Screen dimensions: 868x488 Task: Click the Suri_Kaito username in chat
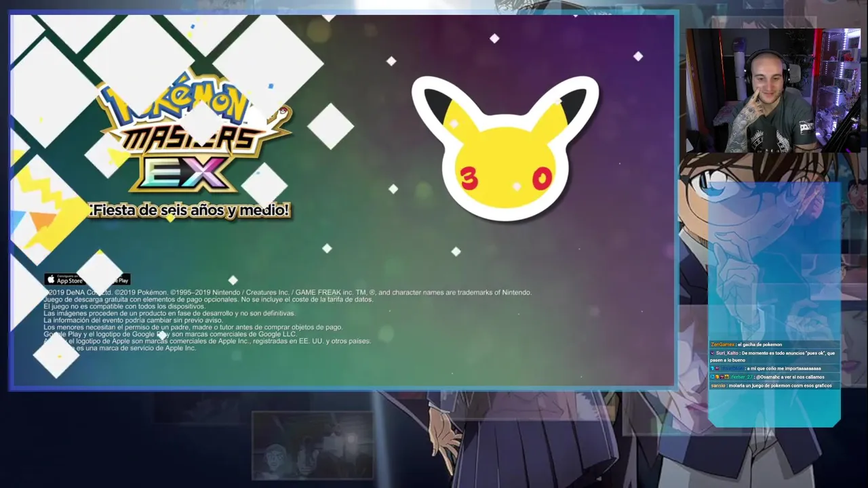[727, 353]
